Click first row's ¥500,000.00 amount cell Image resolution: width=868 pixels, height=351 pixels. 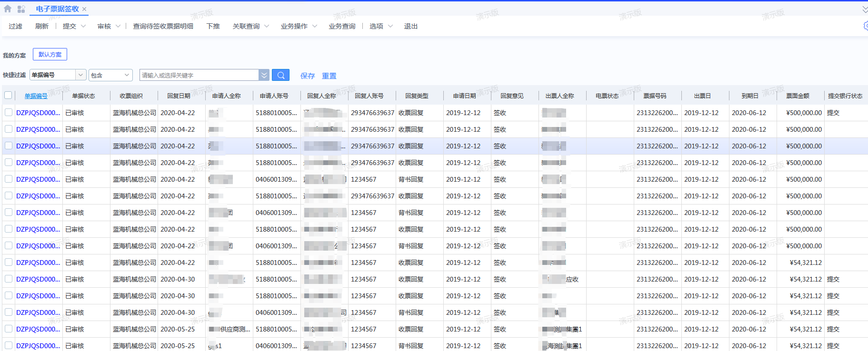[804, 113]
